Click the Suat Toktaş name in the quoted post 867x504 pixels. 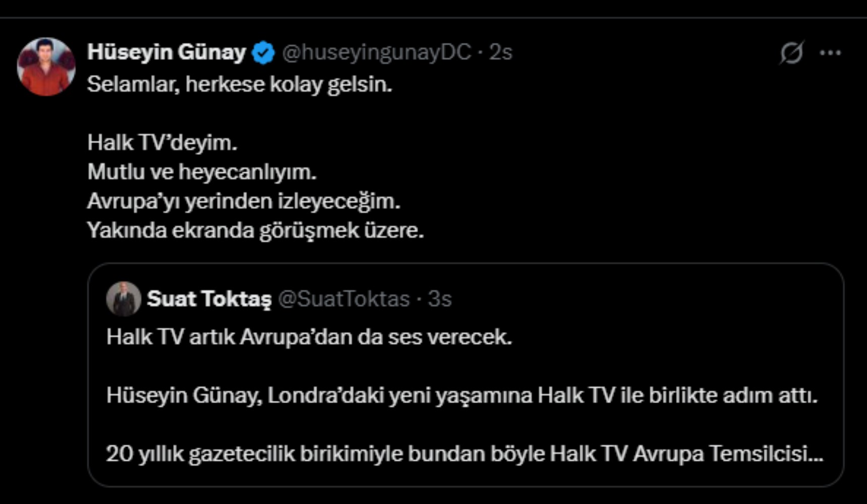coord(209,299)
